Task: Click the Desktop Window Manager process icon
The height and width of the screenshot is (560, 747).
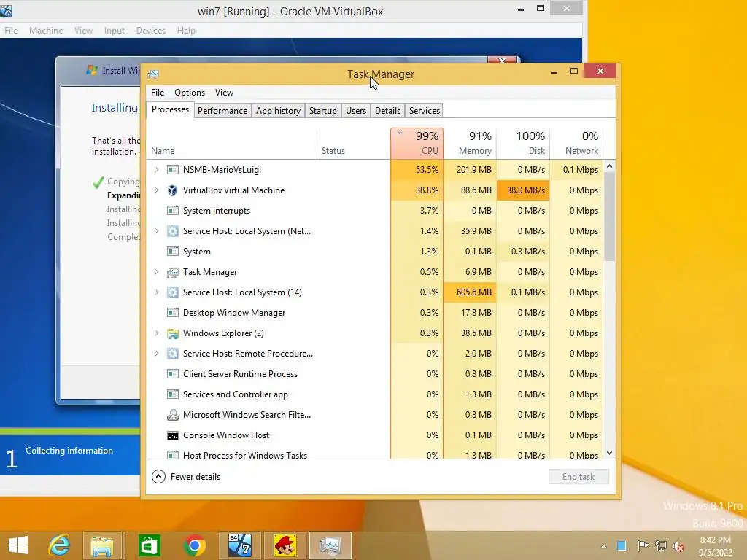Action: pos(172,313)
